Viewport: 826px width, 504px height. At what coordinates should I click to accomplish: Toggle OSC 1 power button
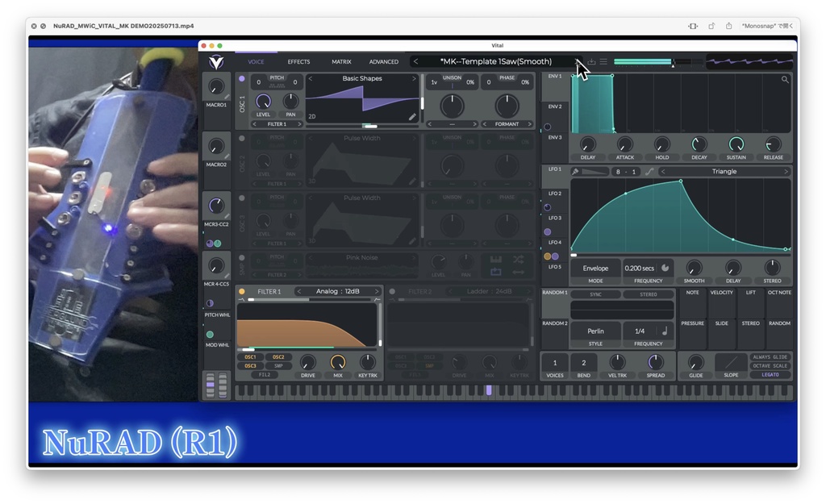242,78
